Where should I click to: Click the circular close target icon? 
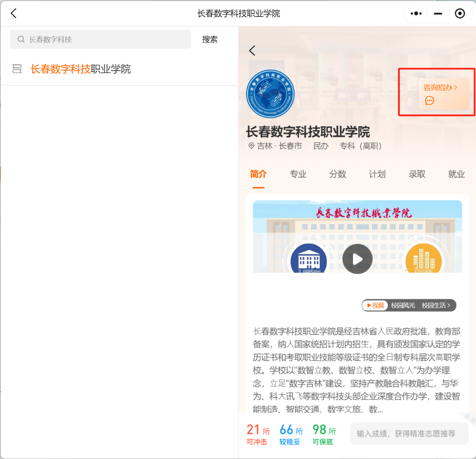(x=459, y=14)
